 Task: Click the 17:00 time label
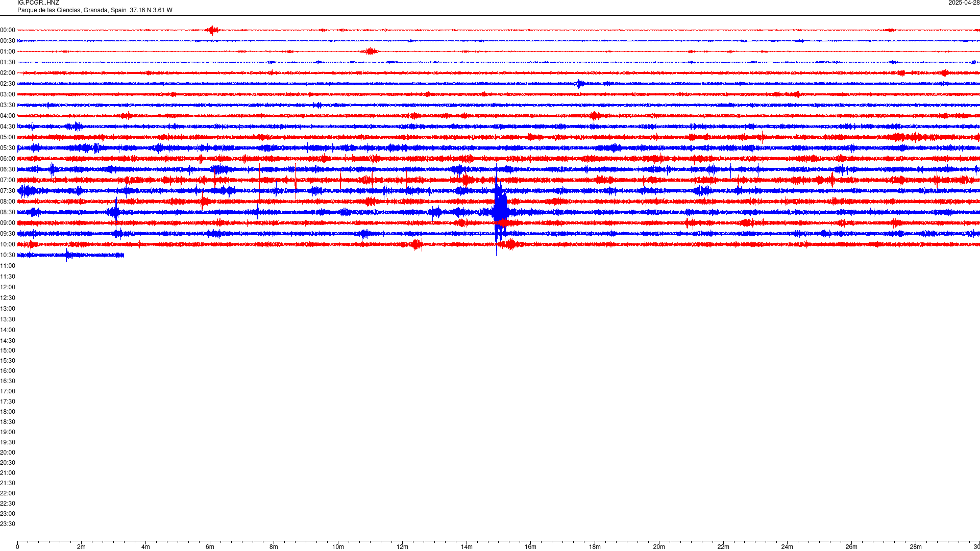(x=8, y=391)
